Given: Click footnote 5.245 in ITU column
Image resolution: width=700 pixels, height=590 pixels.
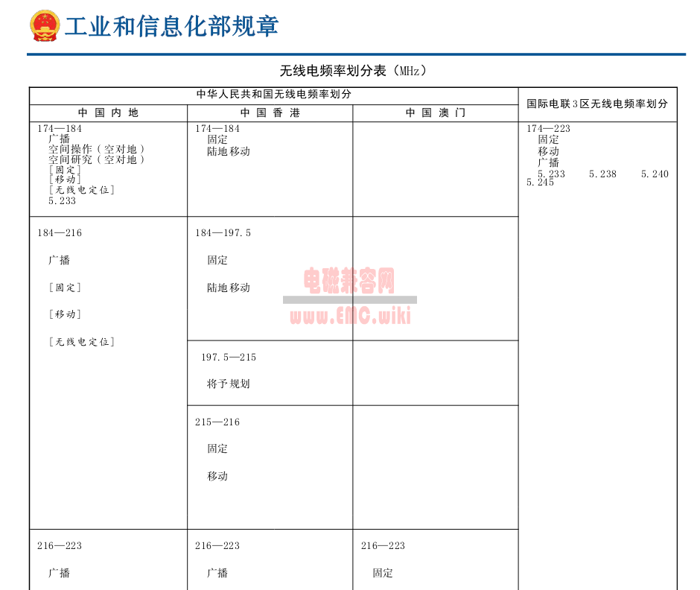Looking at the screenshot, I should click(540, 183).
